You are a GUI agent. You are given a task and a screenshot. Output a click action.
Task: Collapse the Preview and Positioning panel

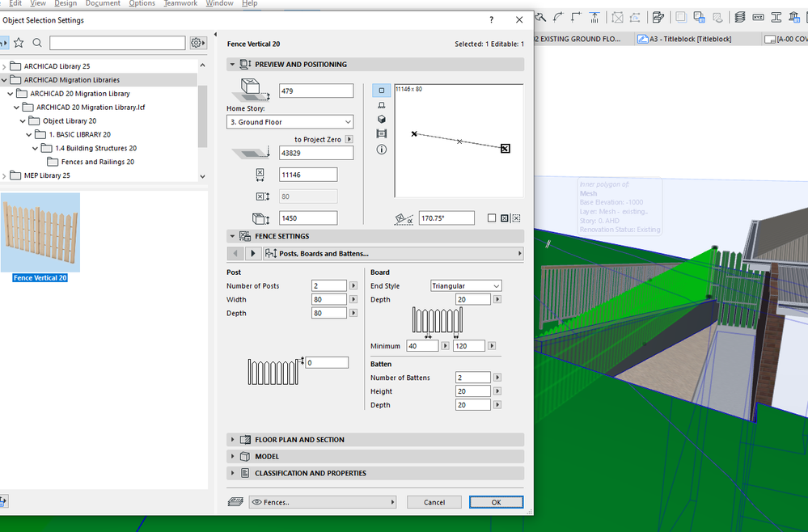coord(232,65)
